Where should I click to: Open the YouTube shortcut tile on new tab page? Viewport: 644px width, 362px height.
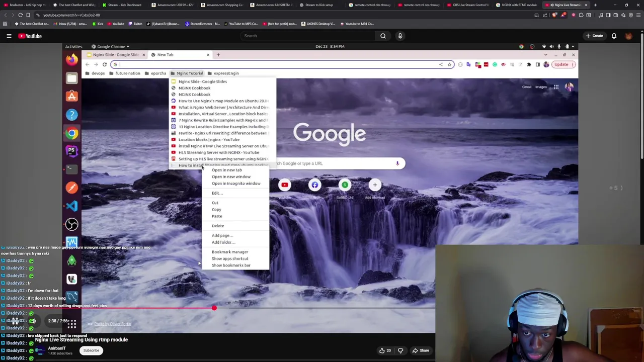click(x=284, y=185)
